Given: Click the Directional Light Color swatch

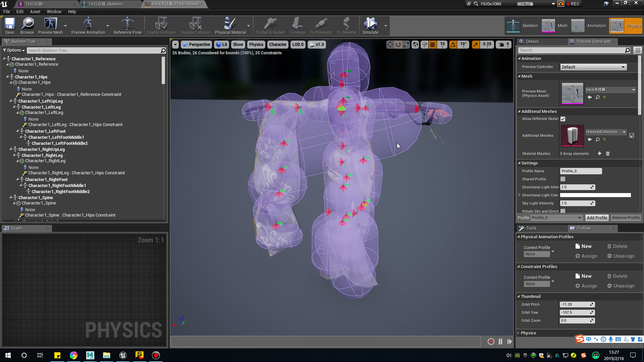Looking at the screenshot, I should pos(595,195).
